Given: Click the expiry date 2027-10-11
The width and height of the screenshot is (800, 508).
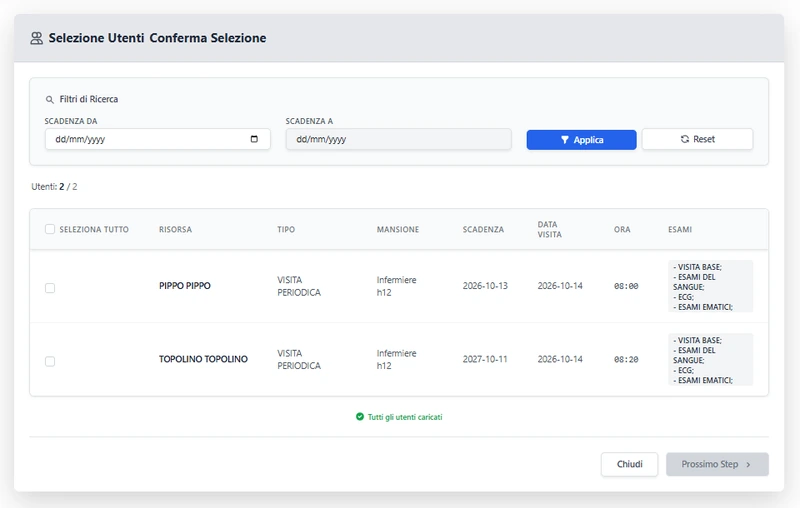Looking at the screenshot, I should pos(485,360).
